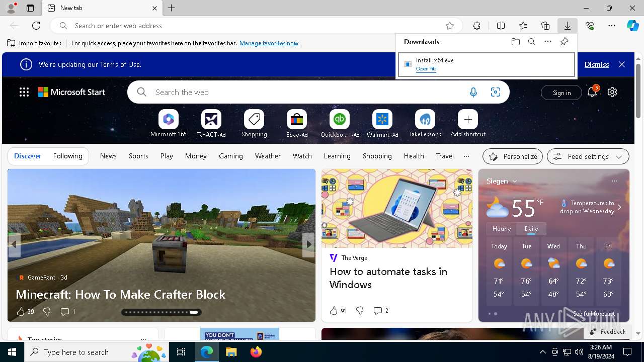
Task: Select the Discover feed tab
Action: click(x=28, y=156)
